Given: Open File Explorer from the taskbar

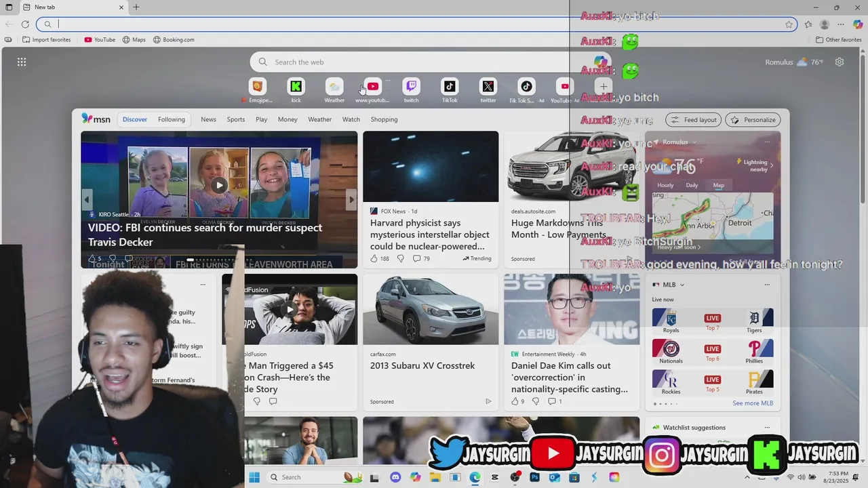Looking at the screenshot, I should click(435, 477).
